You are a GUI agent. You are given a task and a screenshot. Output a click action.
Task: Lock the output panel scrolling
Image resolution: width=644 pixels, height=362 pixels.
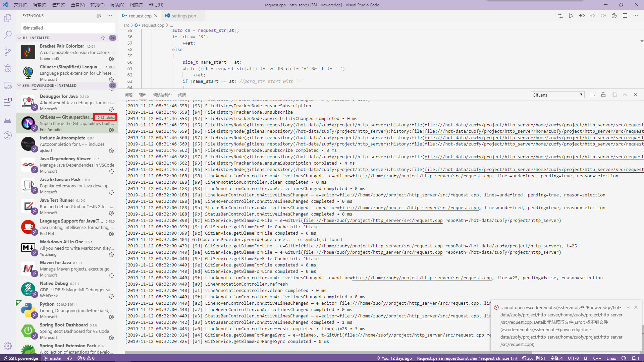coord(603,95)
